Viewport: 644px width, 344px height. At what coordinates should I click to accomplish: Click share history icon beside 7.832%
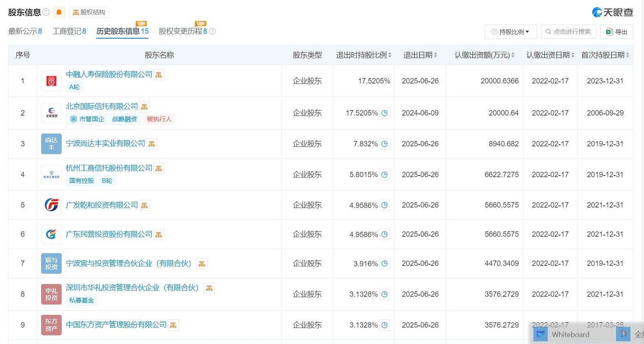pyautogui.click(x=385, y=144)
